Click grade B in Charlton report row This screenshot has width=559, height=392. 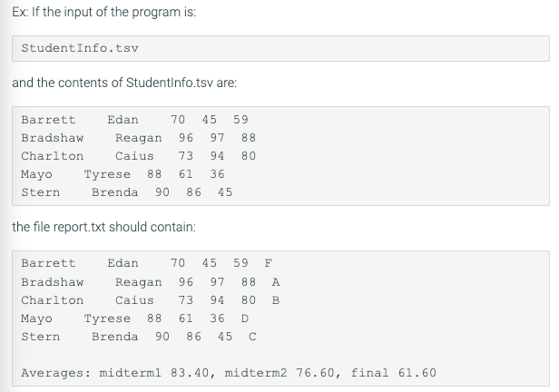pyautogui.click(x=276, y=300)
